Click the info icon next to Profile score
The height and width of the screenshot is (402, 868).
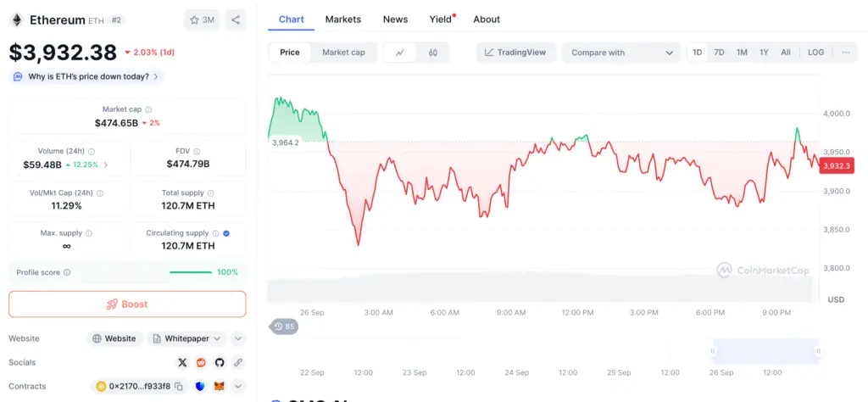point(67,272)
